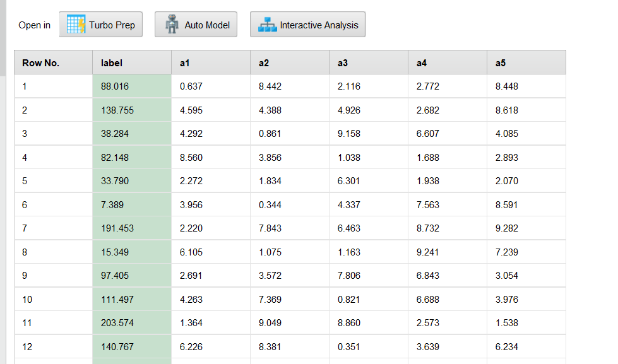Click the Turbo Prep grid icon
The image size is (618, 364).
tap(76, 25)
